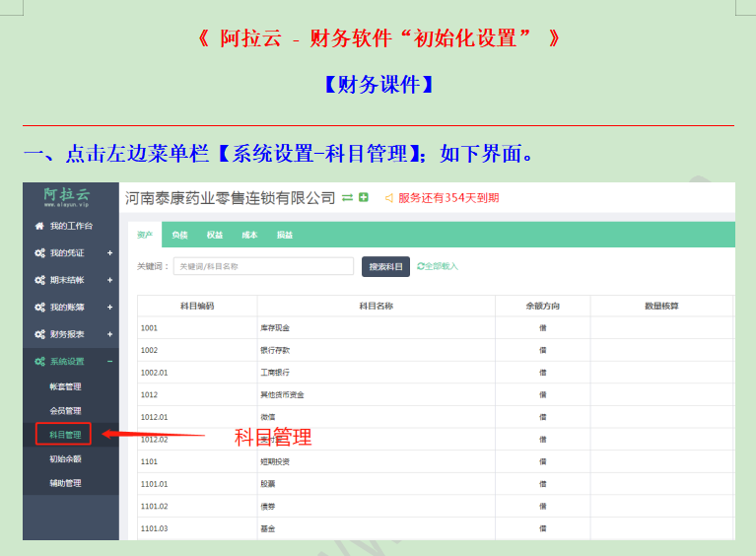
Task: Focus the 关键词/科目名称 search field
Action: (264, 266)
